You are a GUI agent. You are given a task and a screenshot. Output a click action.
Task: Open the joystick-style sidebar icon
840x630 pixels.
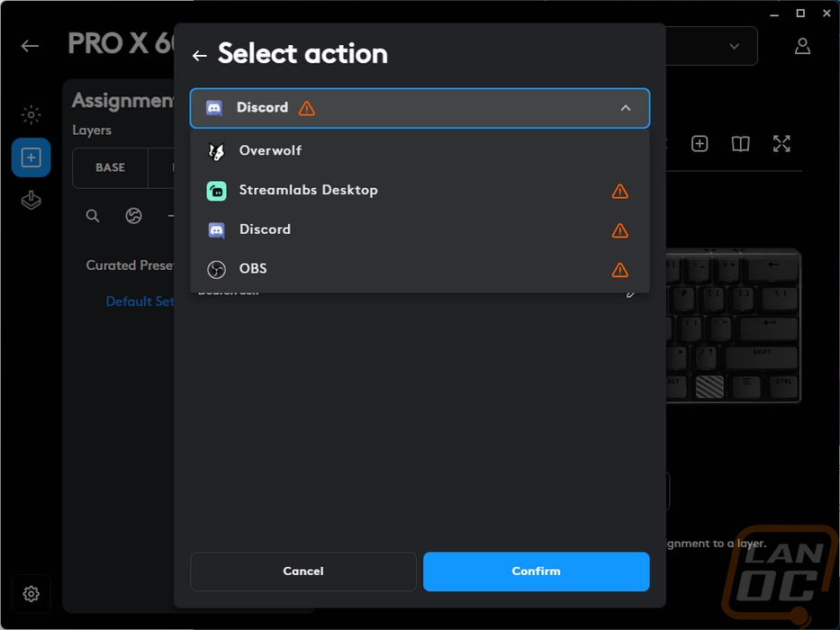32,201
